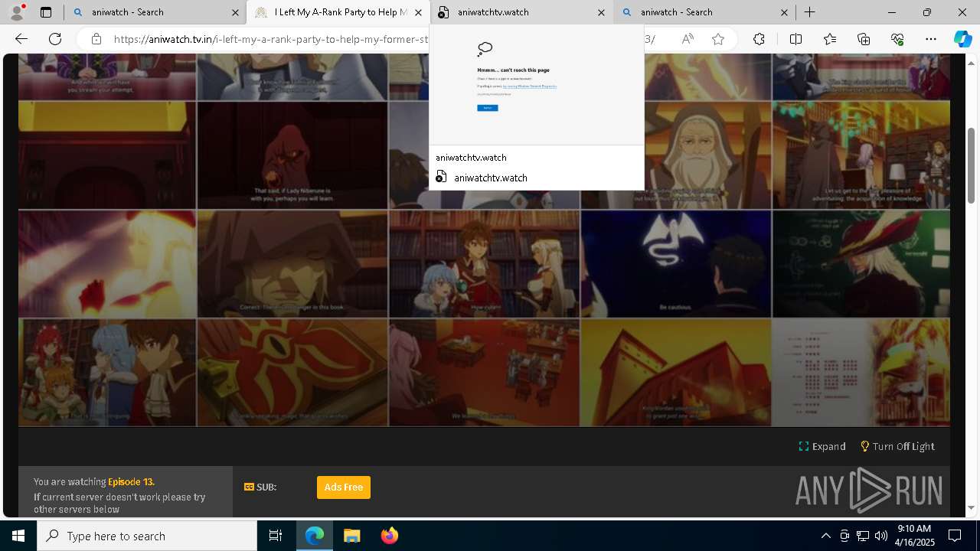Click thumbnail of hooded red figure
Image resolution: width=980 pixels, height=551 pixels.
292,155
